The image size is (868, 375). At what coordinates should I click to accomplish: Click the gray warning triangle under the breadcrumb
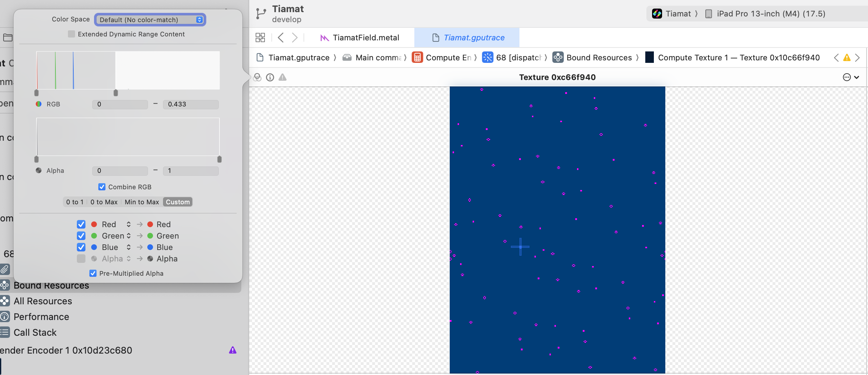pyautogui.click(x=283, y=77)
